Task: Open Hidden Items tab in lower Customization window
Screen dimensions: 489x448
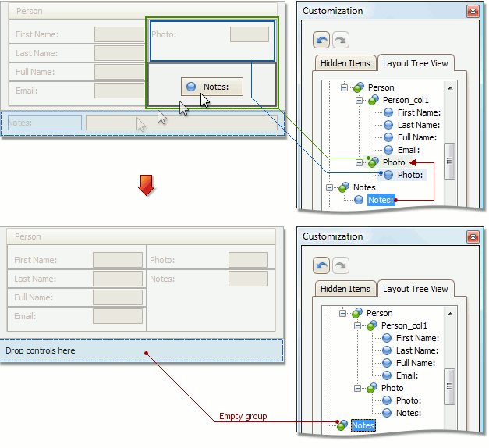Action: tap(345, 289)
